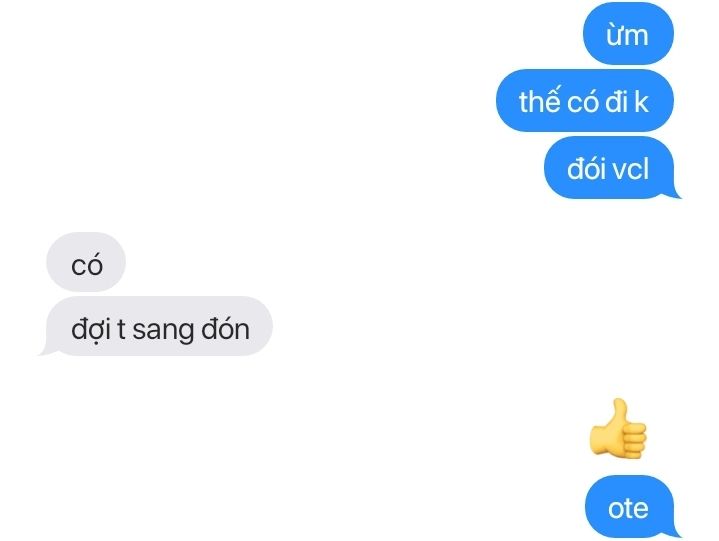
Task: Tap the blue 'ote' message bubble
Action: point(631,506)
